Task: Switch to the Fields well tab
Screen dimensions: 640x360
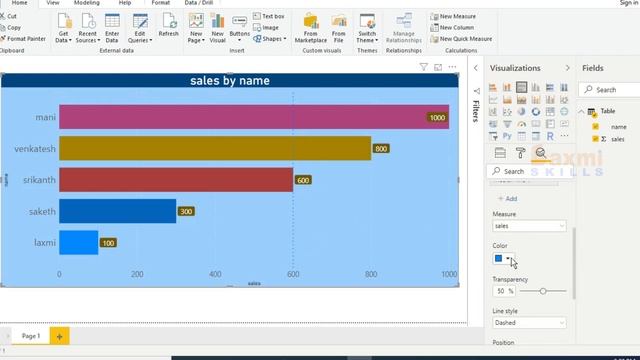Action: (500, 153)
